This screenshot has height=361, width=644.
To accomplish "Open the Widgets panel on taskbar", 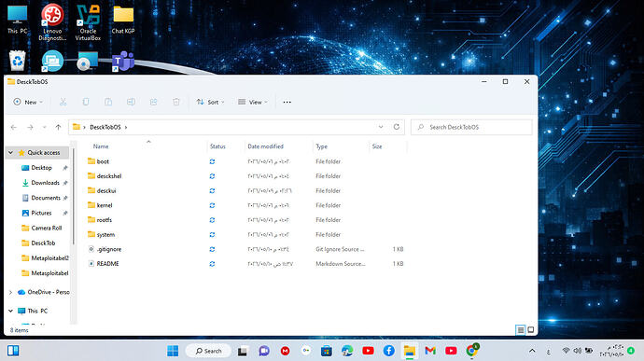I will [x=13, y=351].
